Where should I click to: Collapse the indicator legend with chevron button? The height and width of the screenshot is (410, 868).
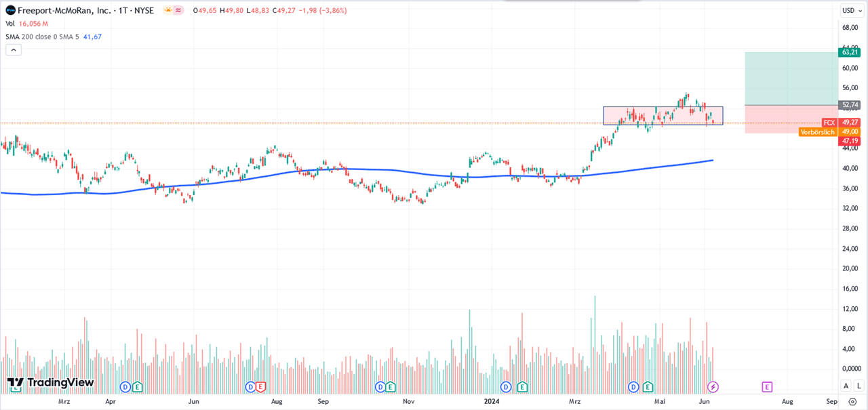(14, 49)
